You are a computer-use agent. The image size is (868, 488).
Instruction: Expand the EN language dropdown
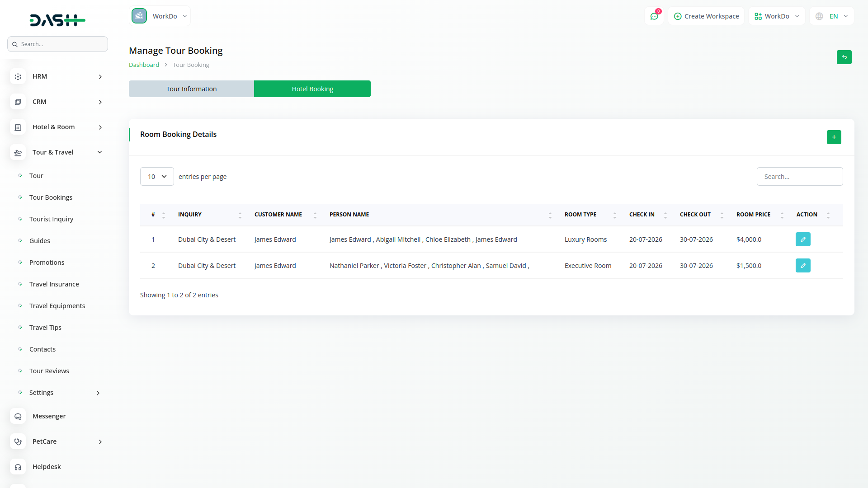tap(832, 16)
